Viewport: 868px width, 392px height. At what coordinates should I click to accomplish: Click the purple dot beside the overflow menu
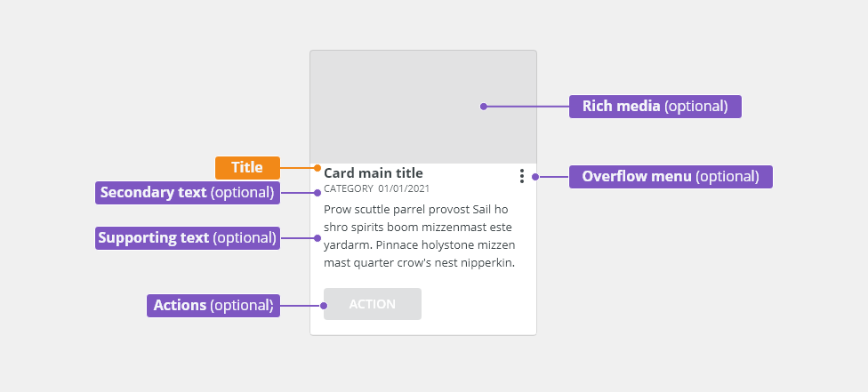click(x=535, y=177)
